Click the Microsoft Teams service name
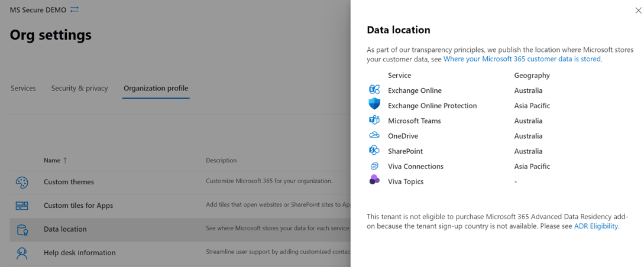This screenshot has height=267, width=644. point(415,121)
